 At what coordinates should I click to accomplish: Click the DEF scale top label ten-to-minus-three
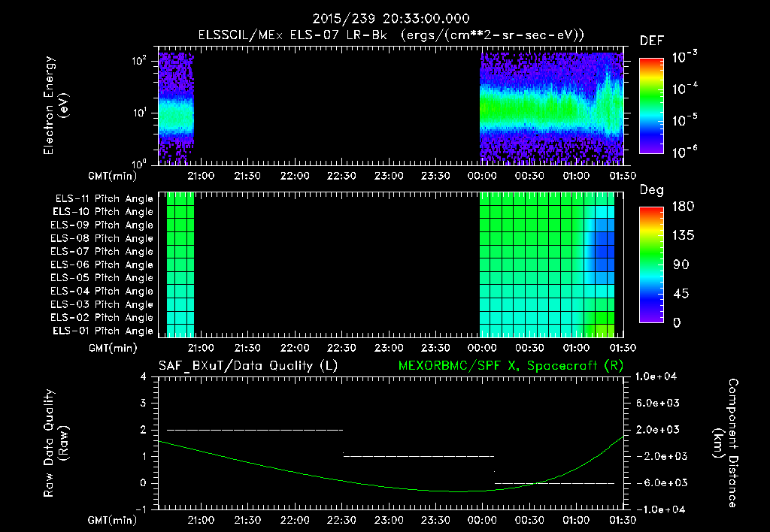coord(685,56)
